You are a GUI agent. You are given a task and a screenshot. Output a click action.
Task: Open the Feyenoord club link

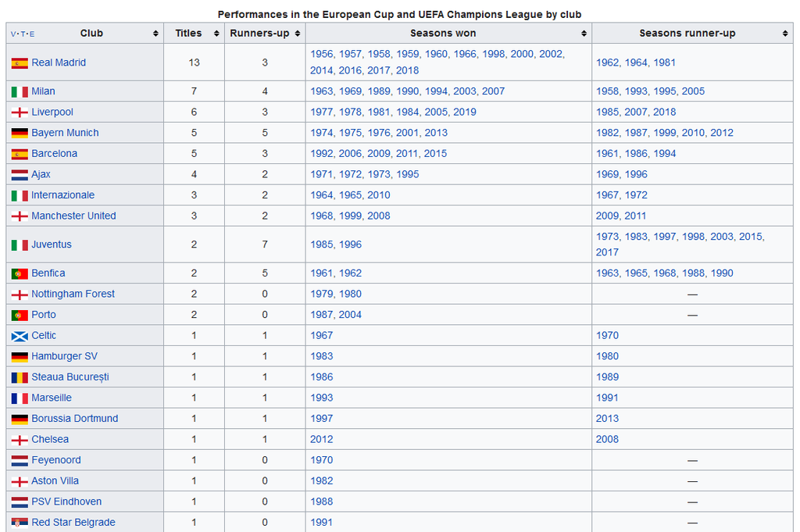pyautogui.click(x=56, y=460)
